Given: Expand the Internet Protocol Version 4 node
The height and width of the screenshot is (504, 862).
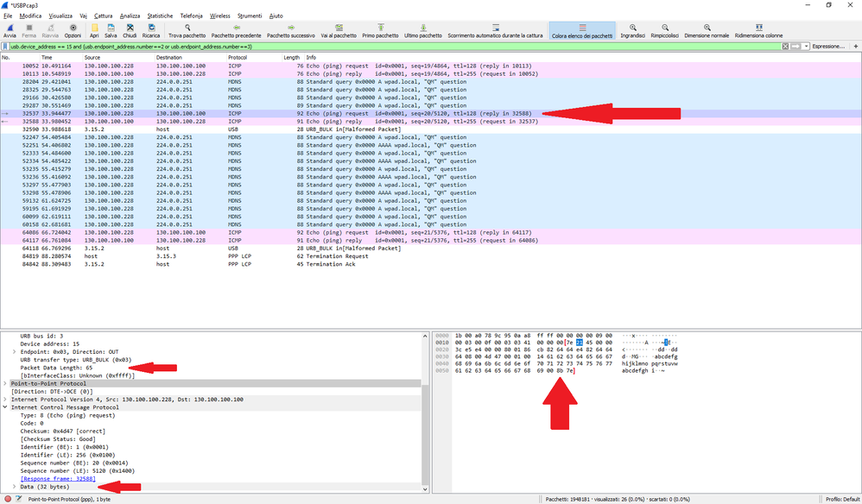Looking at the screenshot, I should point(5,400).
